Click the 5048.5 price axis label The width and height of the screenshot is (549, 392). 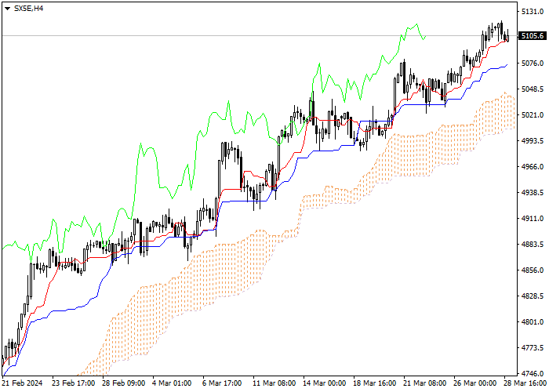(x=533, y=89)
